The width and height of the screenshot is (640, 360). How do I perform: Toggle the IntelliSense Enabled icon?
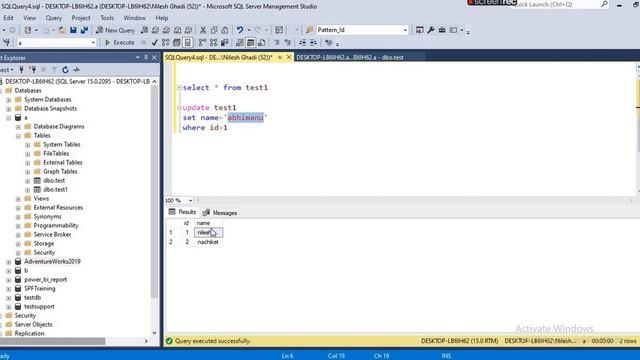[x=187, y=42]
